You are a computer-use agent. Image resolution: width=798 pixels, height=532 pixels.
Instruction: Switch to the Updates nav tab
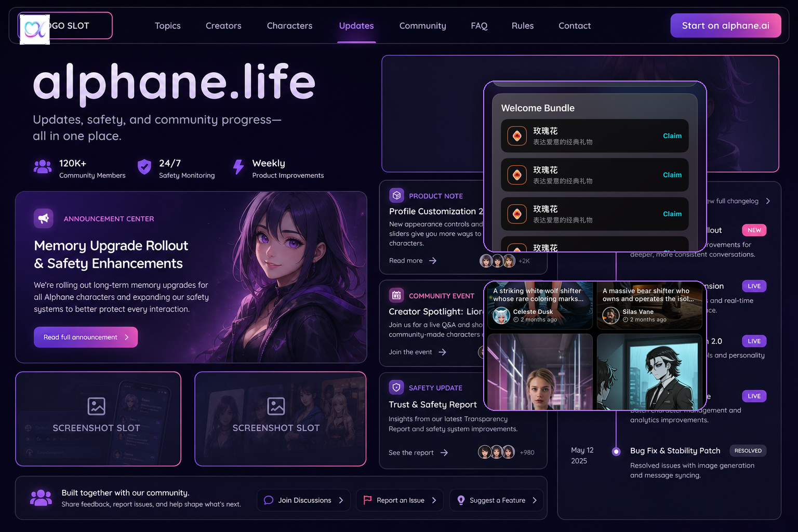(x=356, y=25)
